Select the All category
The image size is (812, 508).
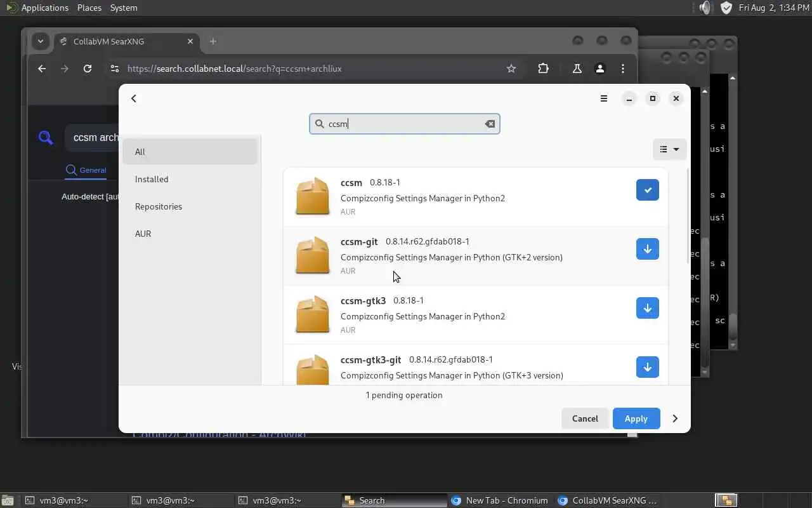pyautogui.click(x=190, y=152)
